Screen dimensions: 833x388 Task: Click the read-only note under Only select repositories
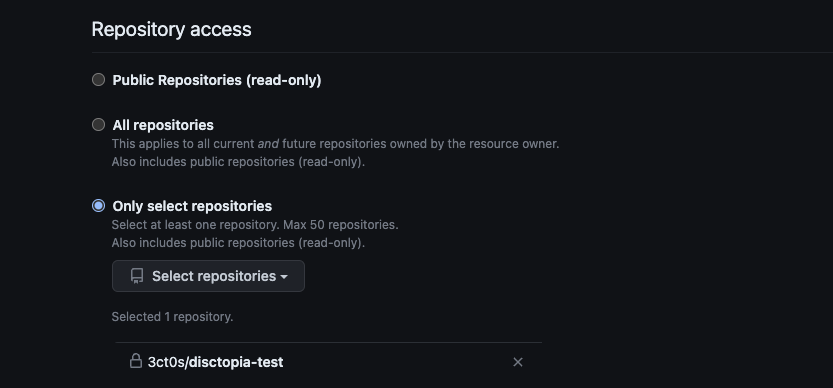(238, 243)
